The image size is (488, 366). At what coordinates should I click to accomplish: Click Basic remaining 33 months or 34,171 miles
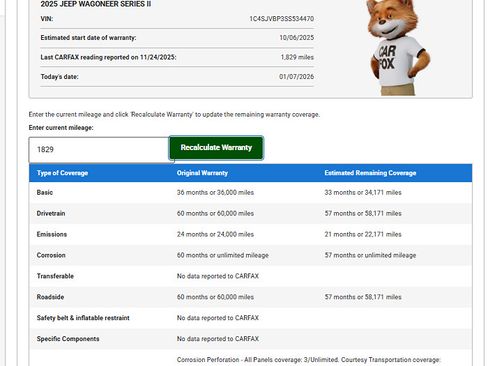click(x=363, y=192)
